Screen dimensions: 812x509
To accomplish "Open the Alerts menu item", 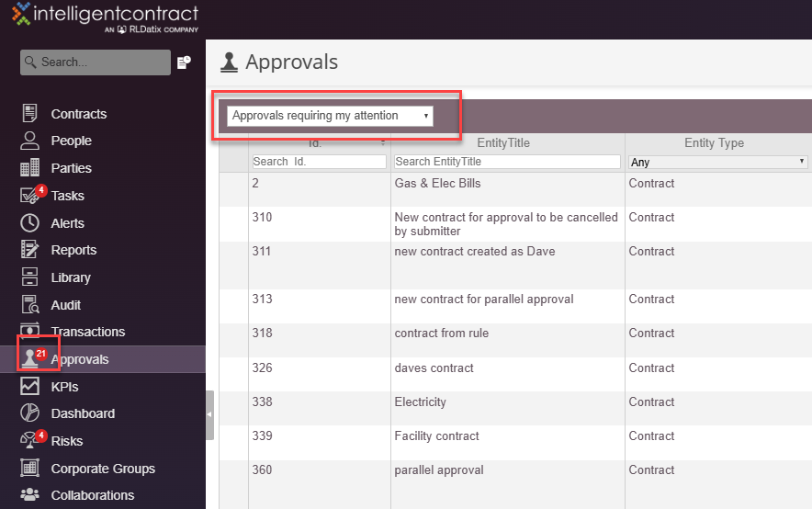I will [67, 223].
